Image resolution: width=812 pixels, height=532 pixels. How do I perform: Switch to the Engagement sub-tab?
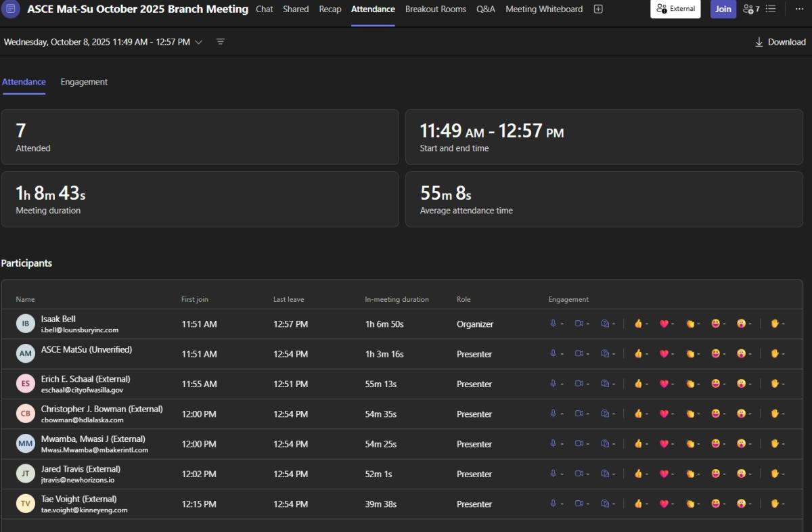84,82
